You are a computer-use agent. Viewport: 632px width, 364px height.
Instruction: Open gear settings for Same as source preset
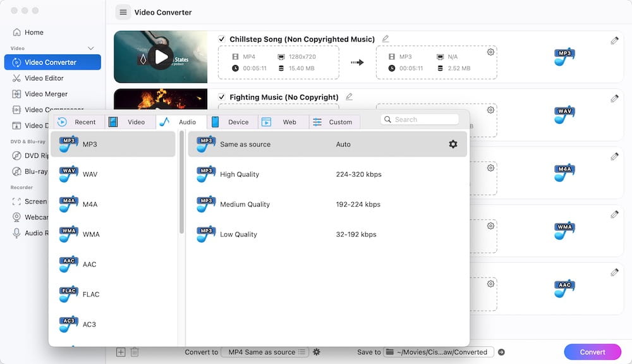[x=453, y=144]
